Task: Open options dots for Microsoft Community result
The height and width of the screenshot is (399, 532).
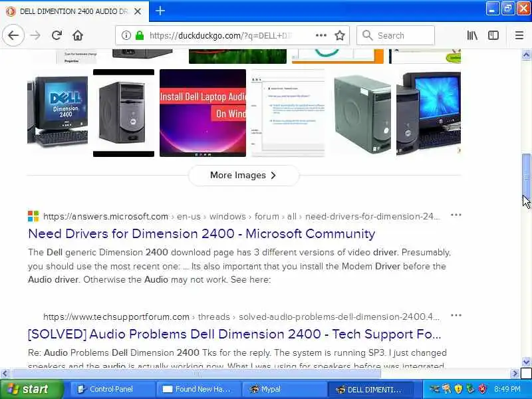Action: pyautogui.click(x=456, y=215)
